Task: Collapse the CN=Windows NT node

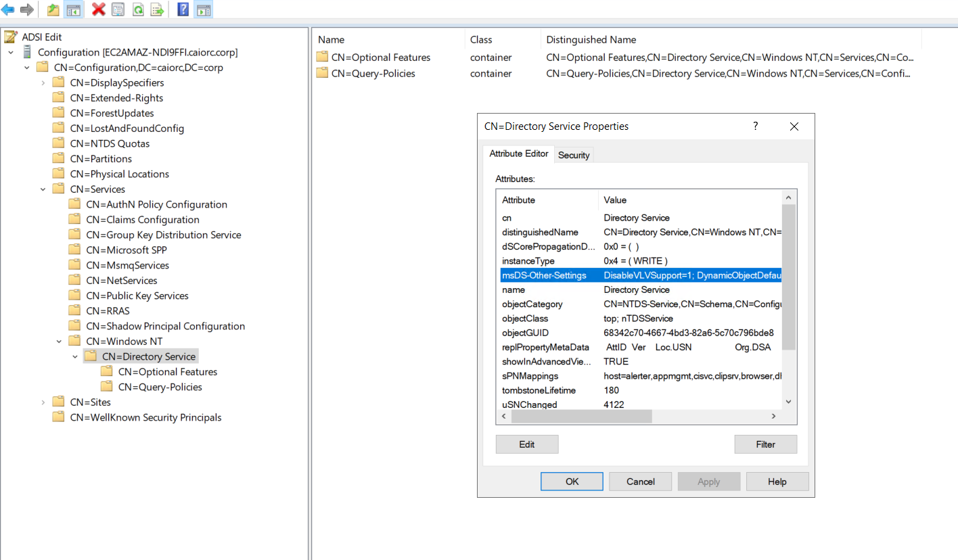Action: click(x=60, y=342)
